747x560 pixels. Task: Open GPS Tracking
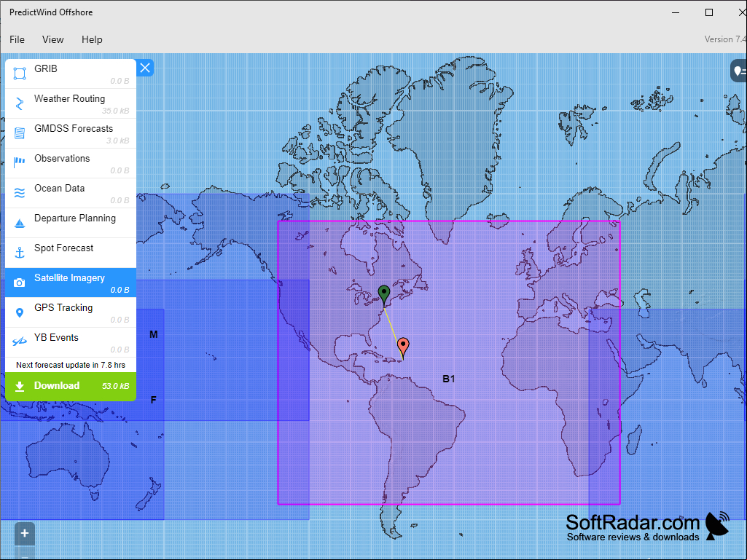coord(71,312)
